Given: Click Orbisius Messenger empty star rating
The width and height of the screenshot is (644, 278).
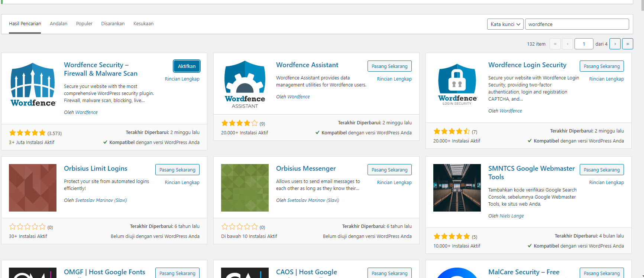Looking at the screenshot, I should coord(240,227).
